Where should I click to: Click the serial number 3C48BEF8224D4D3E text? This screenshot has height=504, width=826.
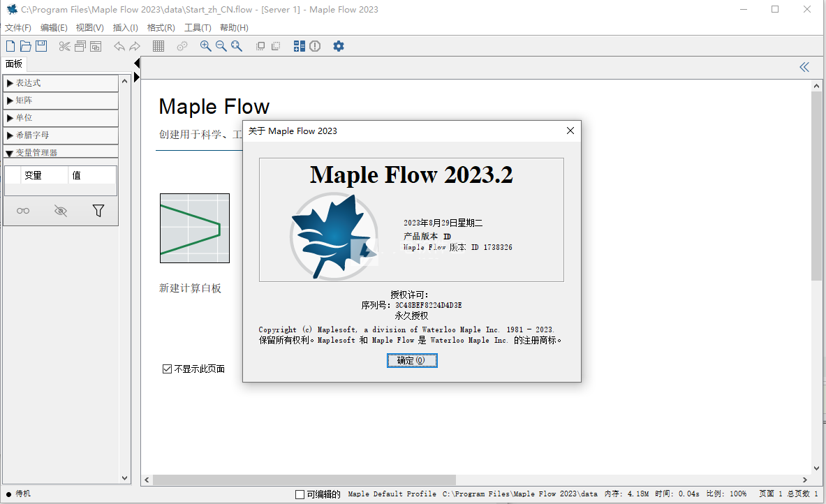coord(428,305)
